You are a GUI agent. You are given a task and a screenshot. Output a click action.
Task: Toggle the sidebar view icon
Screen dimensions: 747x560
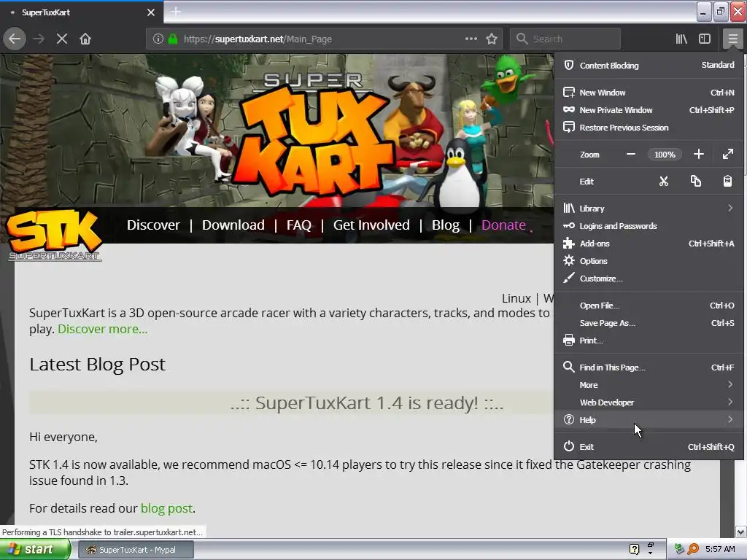point(705,39)
